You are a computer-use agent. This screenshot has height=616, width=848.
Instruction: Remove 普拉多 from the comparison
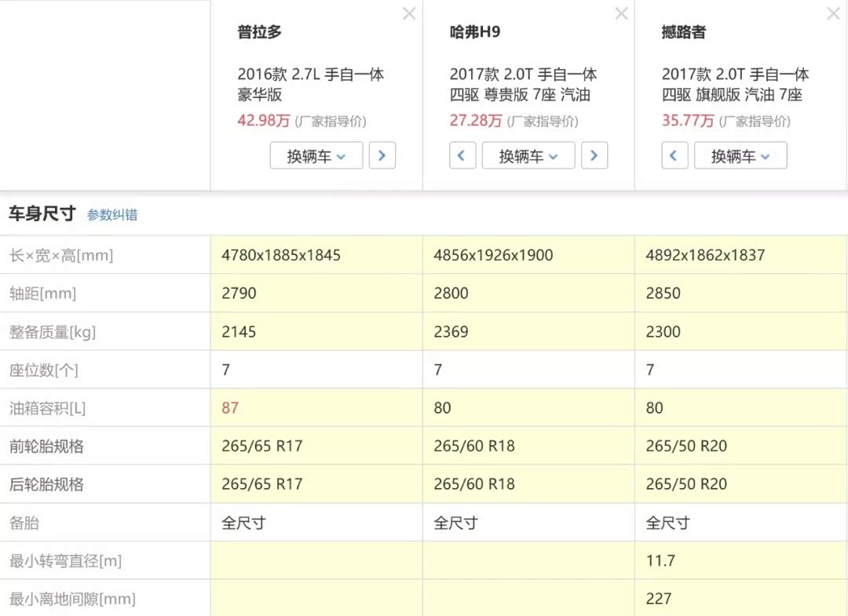tap(409, 14)
